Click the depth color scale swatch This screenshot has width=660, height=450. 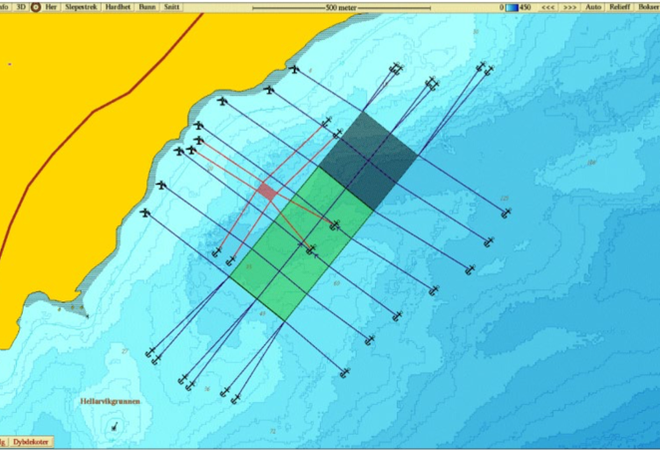(512, 6)
